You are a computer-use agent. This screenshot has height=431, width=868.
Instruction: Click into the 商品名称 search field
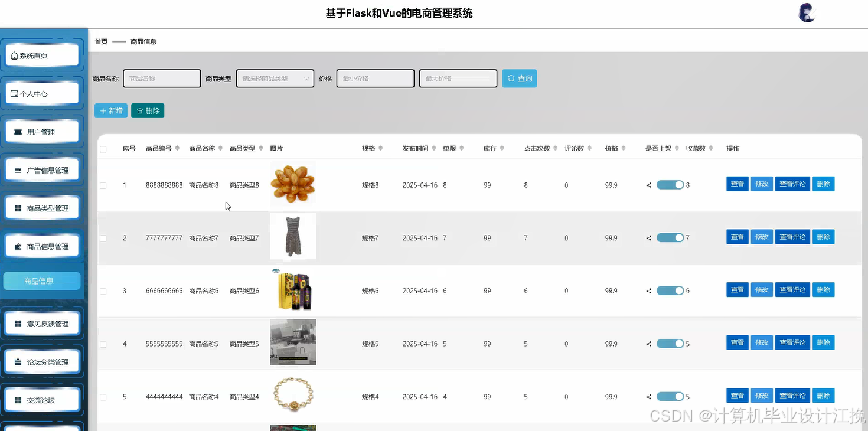tap(162, 79)
